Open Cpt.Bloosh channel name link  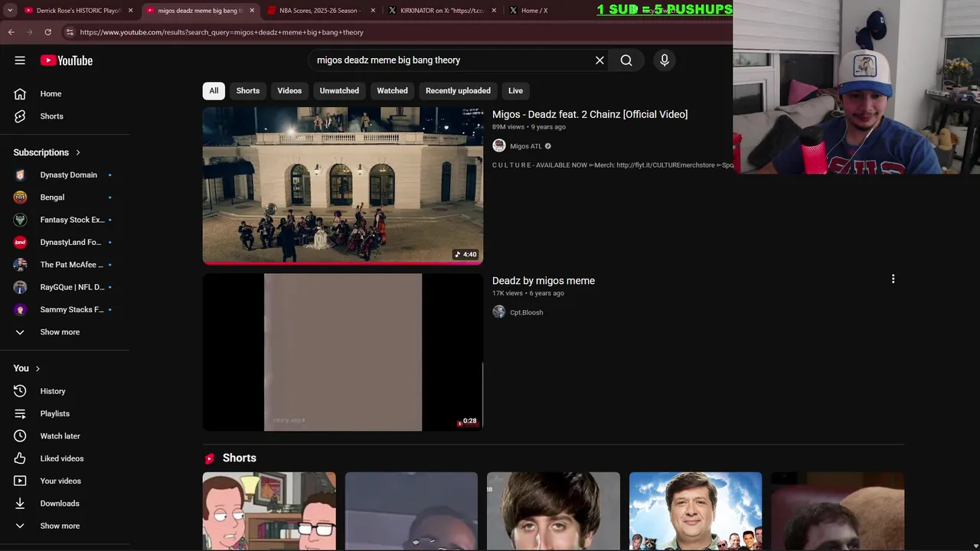click(x=527, y=312)
